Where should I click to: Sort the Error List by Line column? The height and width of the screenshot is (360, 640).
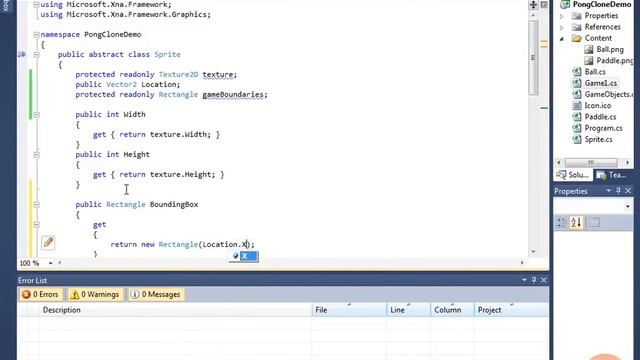tap(409, 310)
